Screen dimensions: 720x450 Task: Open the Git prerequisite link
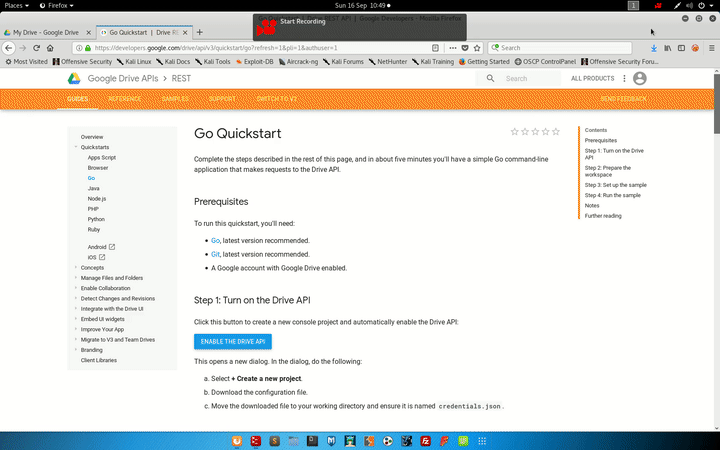pos(215,254)
